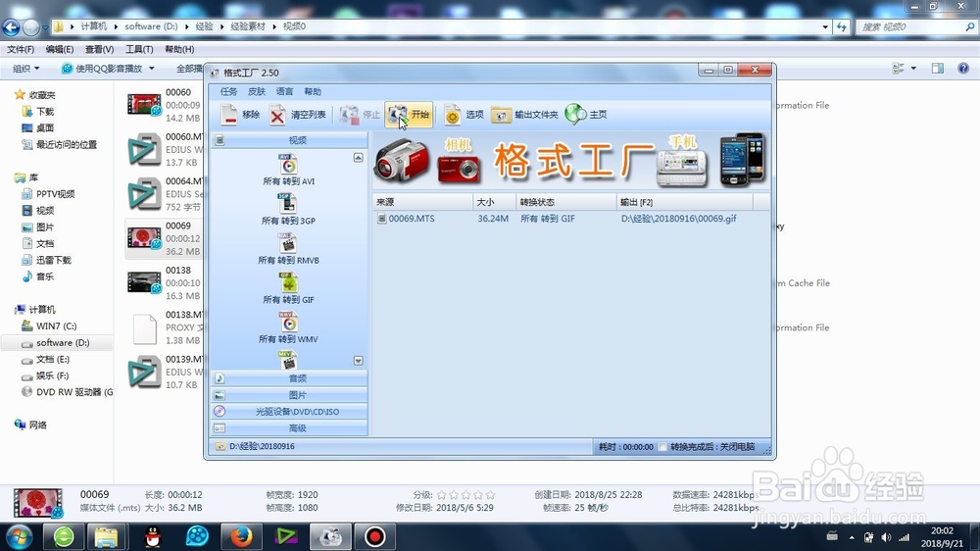Open the Explorer view options dropdown arrow
Image resolution: width=980 pixels, height=551 pixels.
[913, 69]
